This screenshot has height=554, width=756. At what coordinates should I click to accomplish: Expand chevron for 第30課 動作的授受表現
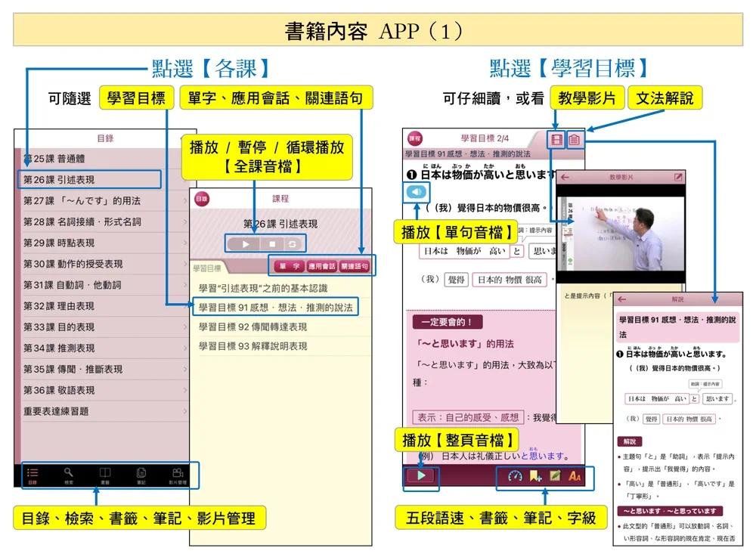tap(185, 264)
